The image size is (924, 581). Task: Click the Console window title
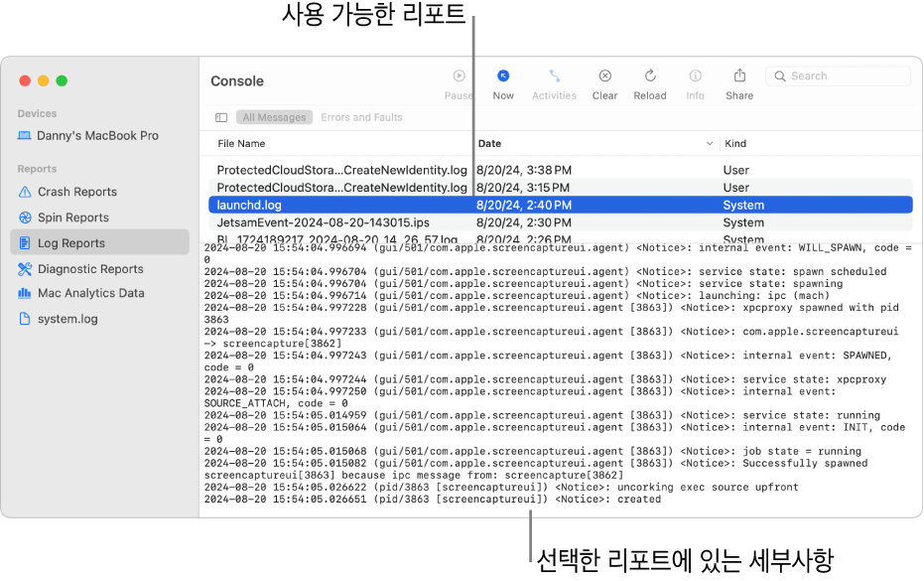(x=237, y=81)
